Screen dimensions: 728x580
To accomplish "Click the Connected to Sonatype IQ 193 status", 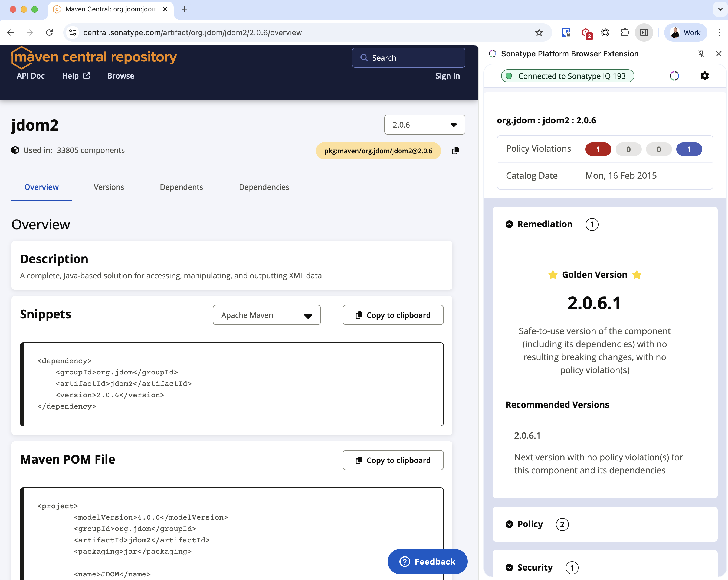I will (x=567, y=76).
